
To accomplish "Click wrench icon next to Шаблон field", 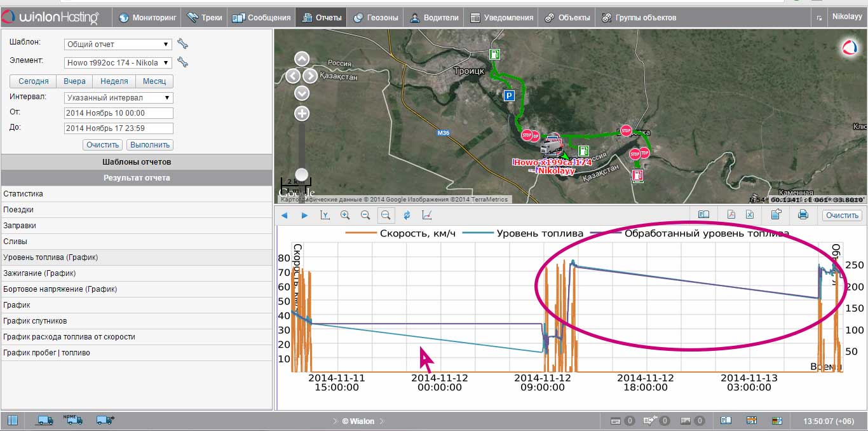I will tap(182, 44).
